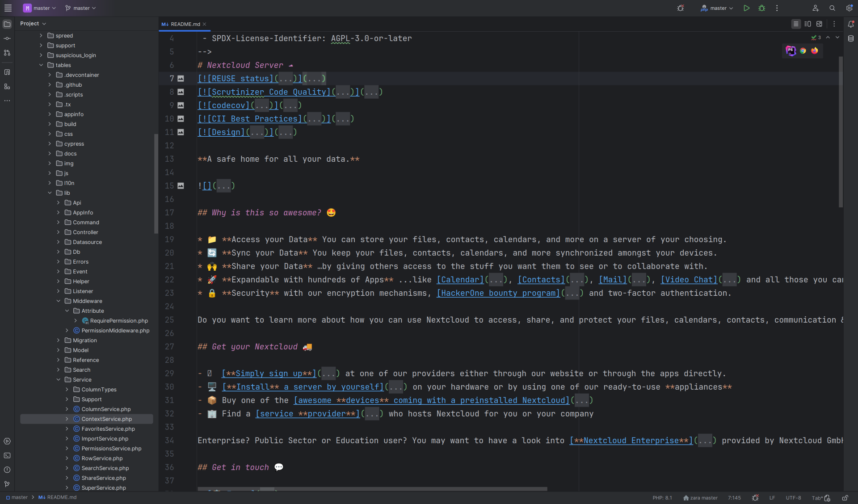Expand the Controller folder

point(58,232)
